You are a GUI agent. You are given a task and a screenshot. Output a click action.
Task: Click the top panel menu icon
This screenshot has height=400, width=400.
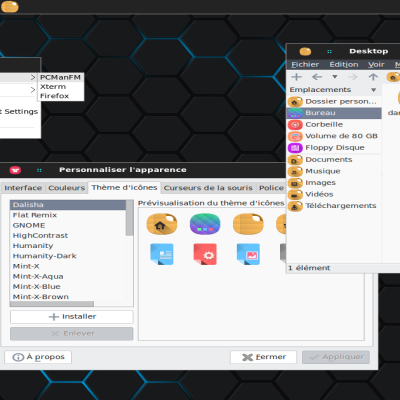click(10, 6)
